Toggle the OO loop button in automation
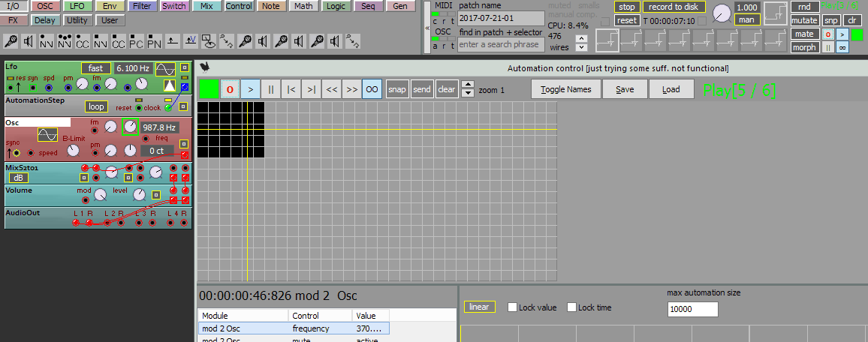The width and height of the screenshot is (868, 342). click(372, 89)
